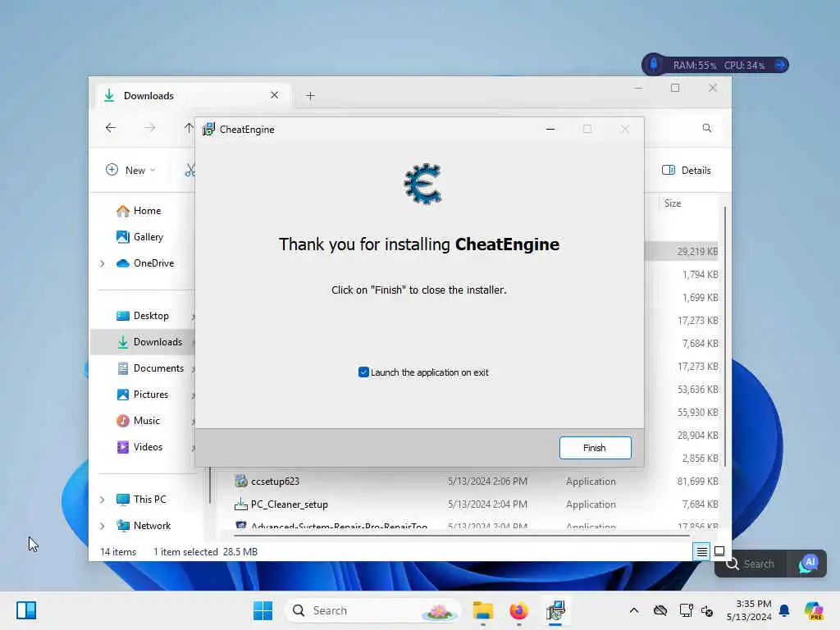Open File Explorer from taskbar
Viewport: 840px width, 630px height.
[482, 610]
